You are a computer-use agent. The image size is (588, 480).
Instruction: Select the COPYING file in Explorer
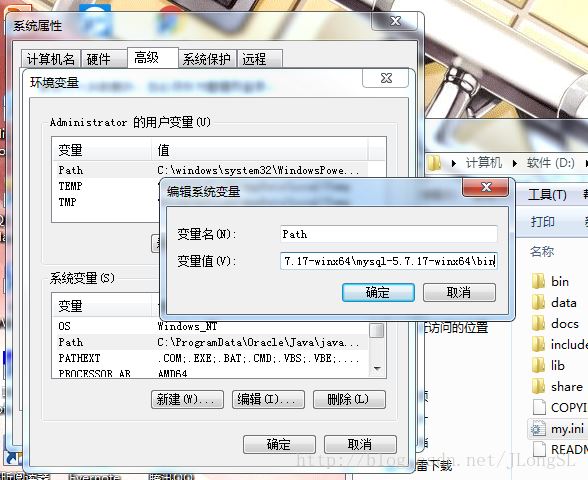click(x=560, y=407)
